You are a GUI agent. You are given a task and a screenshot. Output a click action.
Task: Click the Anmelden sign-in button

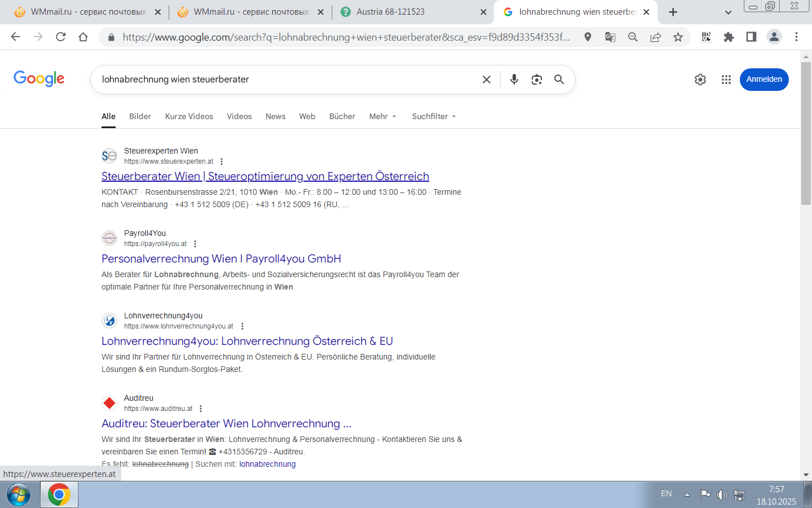pos(764,80)
